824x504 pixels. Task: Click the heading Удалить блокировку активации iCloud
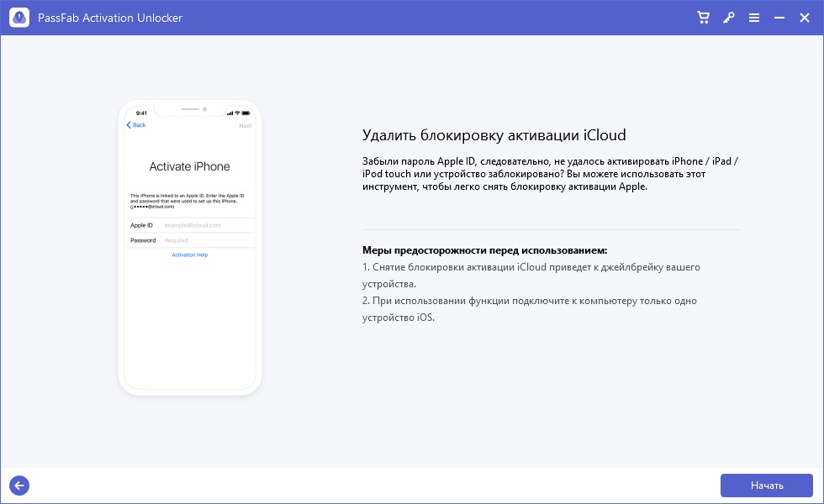[494, 135]
